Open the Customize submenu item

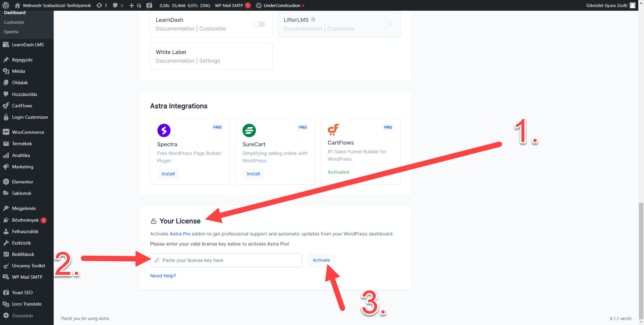pos(14,22)
